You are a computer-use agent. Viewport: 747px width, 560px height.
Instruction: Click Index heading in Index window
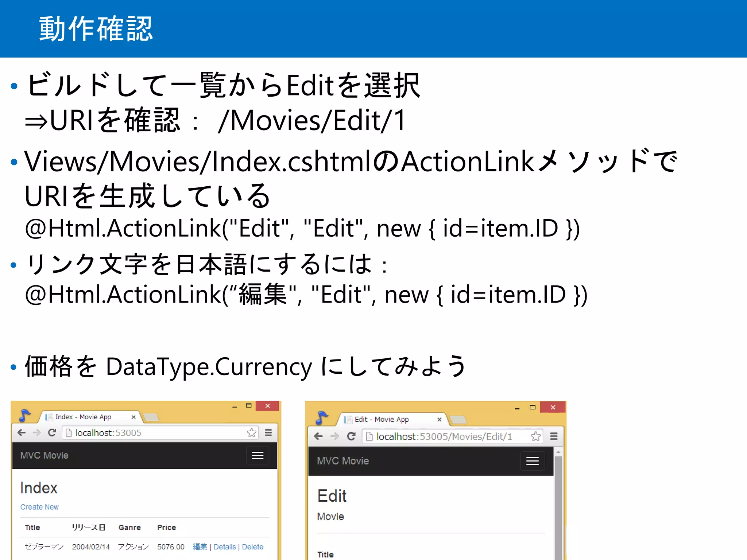coord(39,488)
